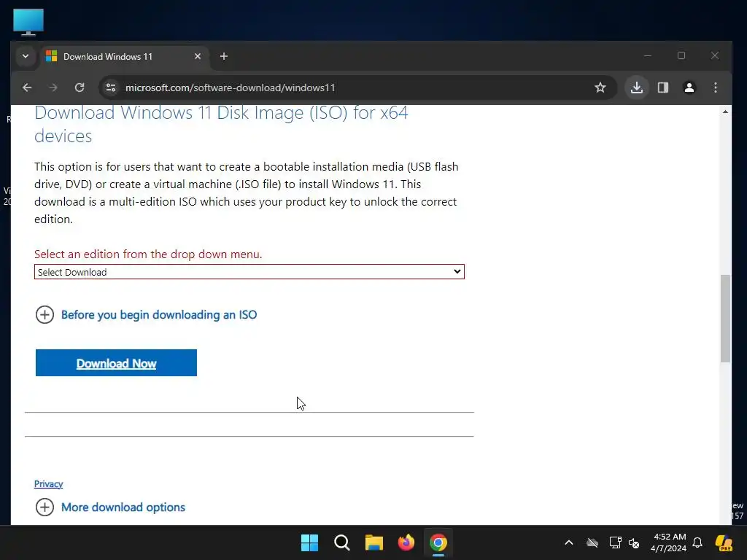This screenshot has height=560, width=747.
Task: Select the This PC desktop icon
Action: [x=28, y=22]
